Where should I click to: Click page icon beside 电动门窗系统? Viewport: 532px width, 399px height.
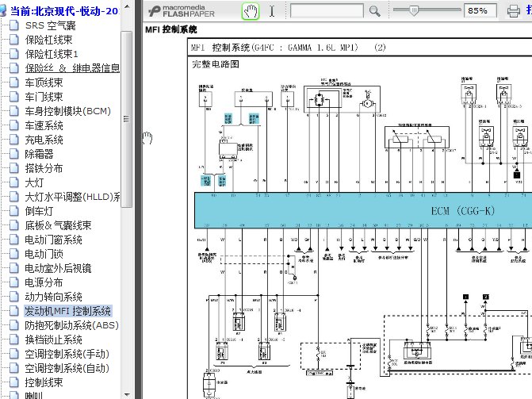(x=14, y=239)
